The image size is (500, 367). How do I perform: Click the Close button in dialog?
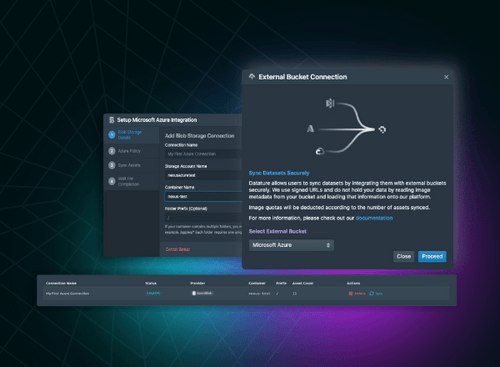[x=403, y=256]
